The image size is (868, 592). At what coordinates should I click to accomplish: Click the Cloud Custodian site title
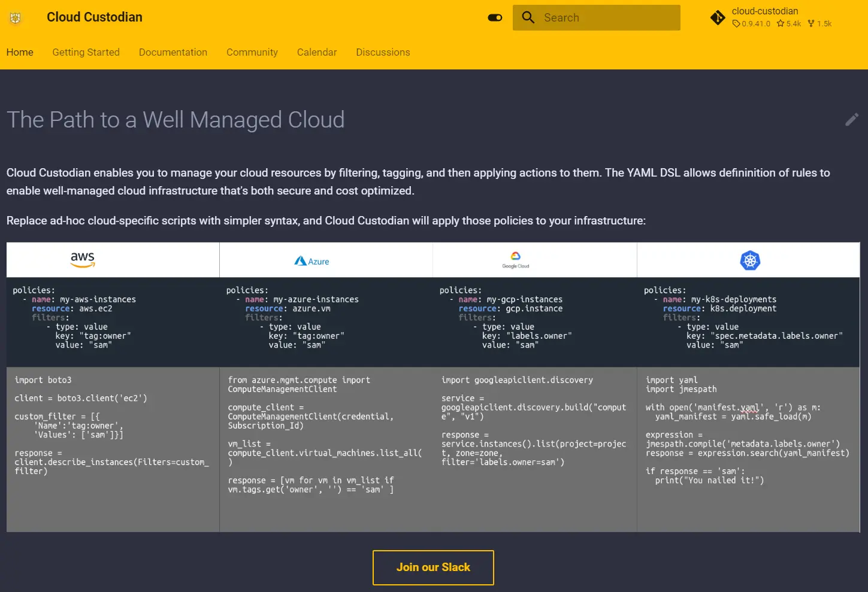pos(95,17)
